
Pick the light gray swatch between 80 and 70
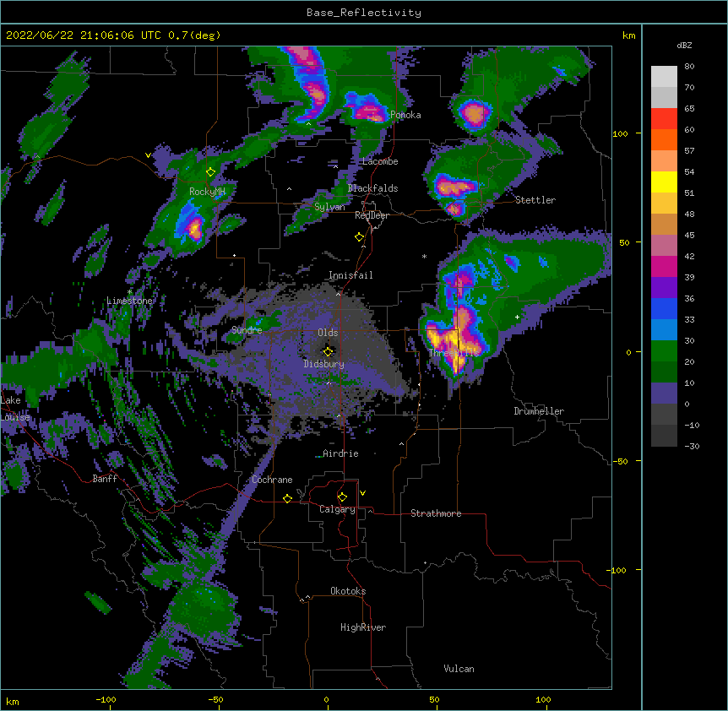click(x=664, y=77)
